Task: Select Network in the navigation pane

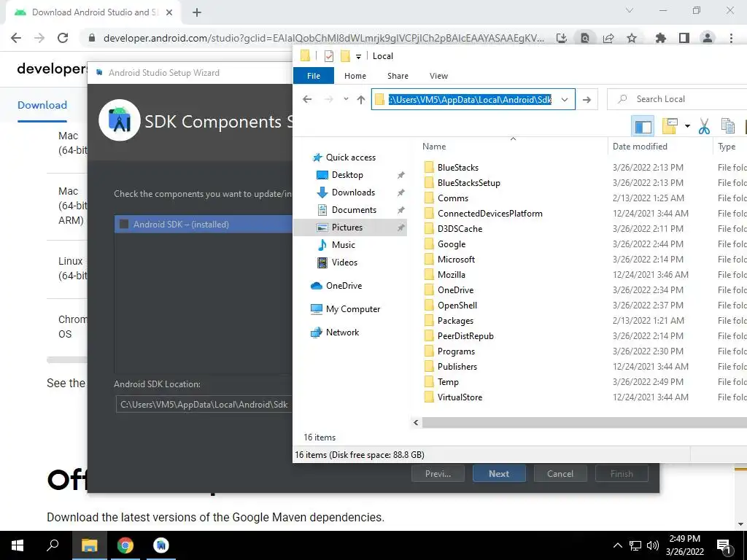Action: pyautogui.click(x=342, y=332)
